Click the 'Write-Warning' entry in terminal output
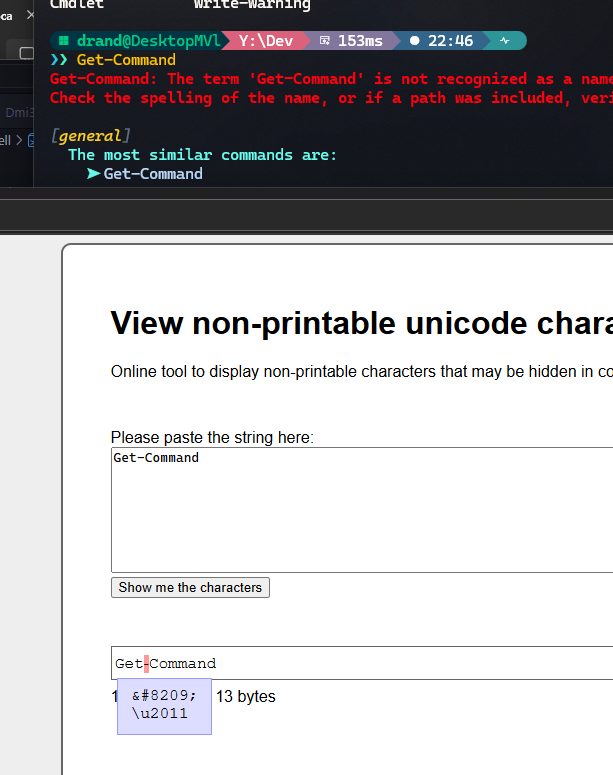 pyautogui.click(x=252, y=5)
